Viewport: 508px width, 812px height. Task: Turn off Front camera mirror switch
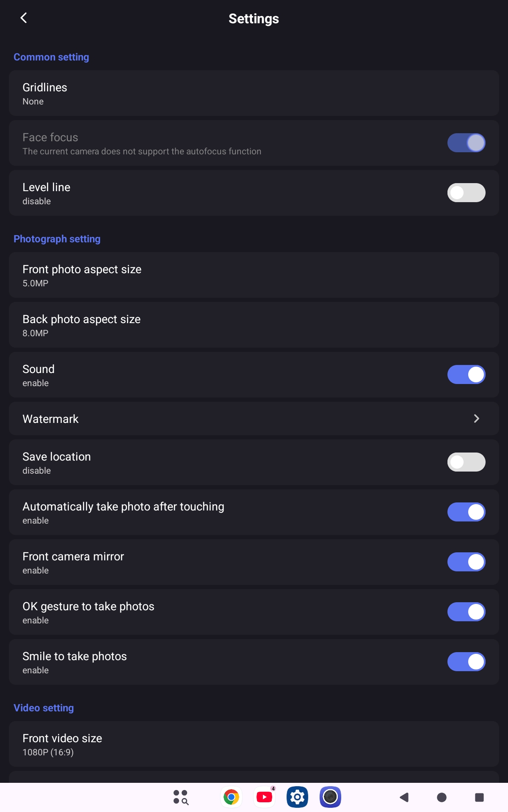466,562
